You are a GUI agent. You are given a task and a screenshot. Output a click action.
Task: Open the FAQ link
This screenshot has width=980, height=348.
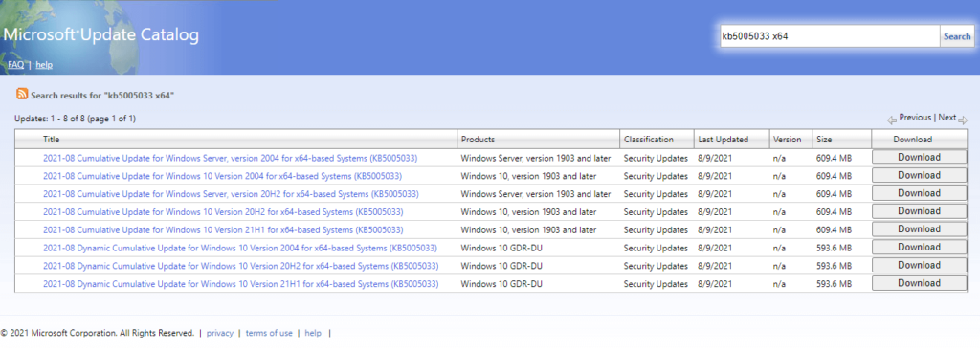tap(15, 64)
